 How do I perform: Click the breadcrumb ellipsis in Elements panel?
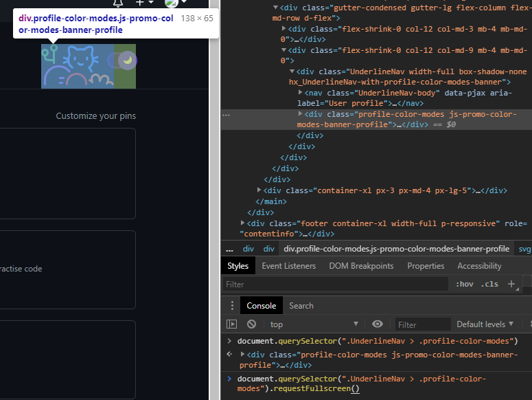pyautogui.click(x=230, y=249)
